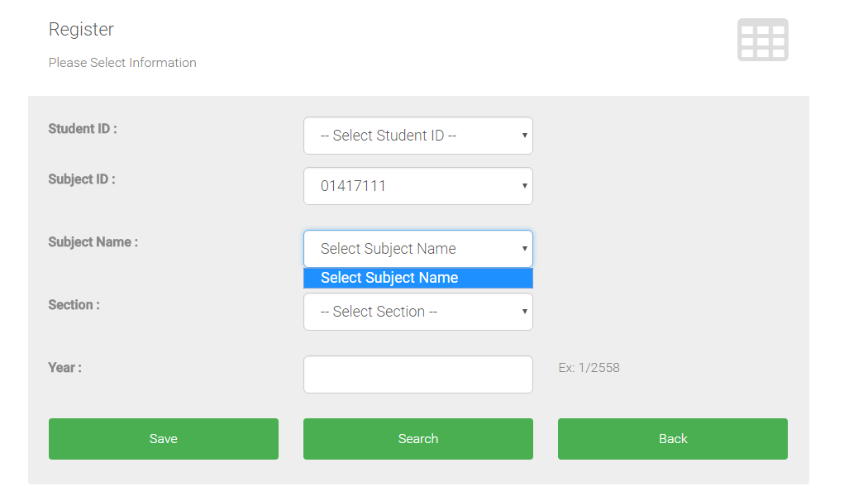
Task: Click the table grid icon
Action: 762,40
